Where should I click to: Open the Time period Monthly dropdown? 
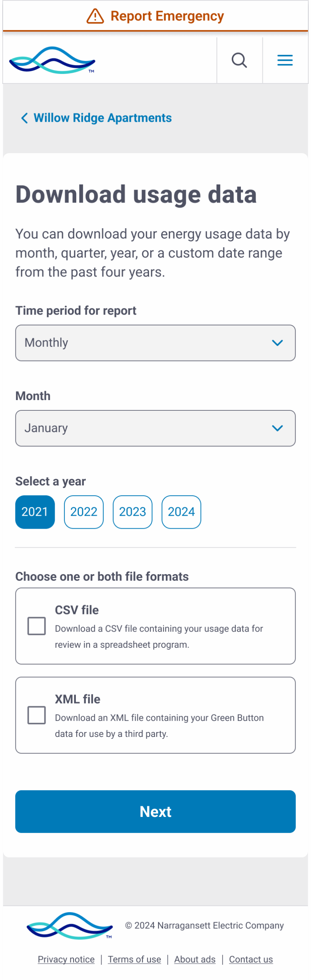click(155, 343)
